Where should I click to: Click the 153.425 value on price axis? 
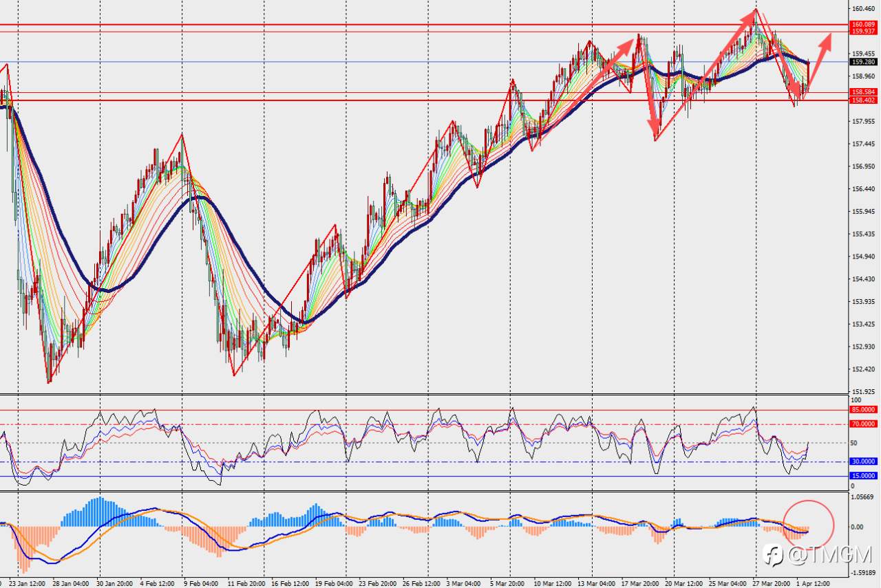[x=863, y=325]
